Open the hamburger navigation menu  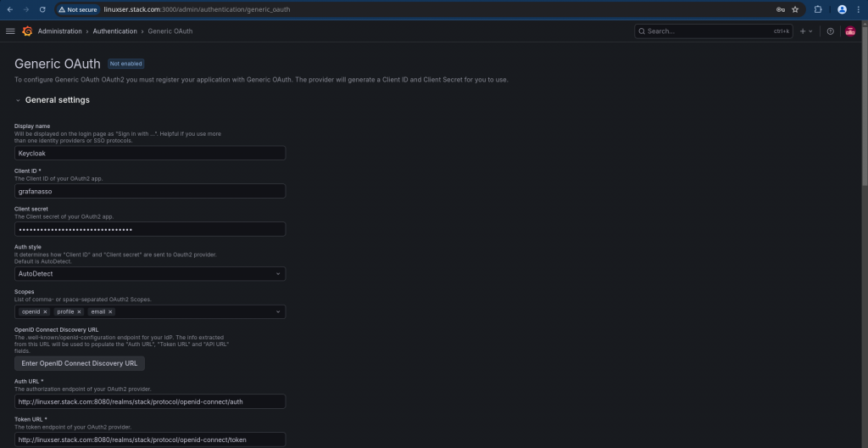pos(10,31)
